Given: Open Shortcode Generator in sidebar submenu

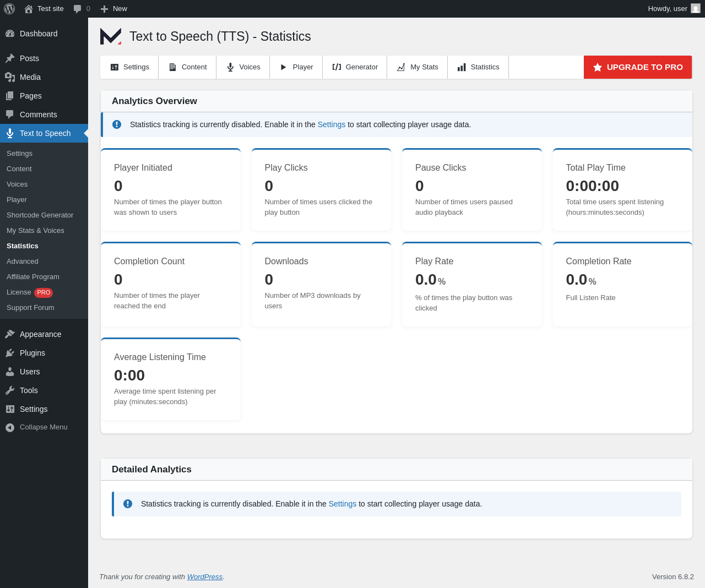Looking at the screenshot, I should 40,215.
